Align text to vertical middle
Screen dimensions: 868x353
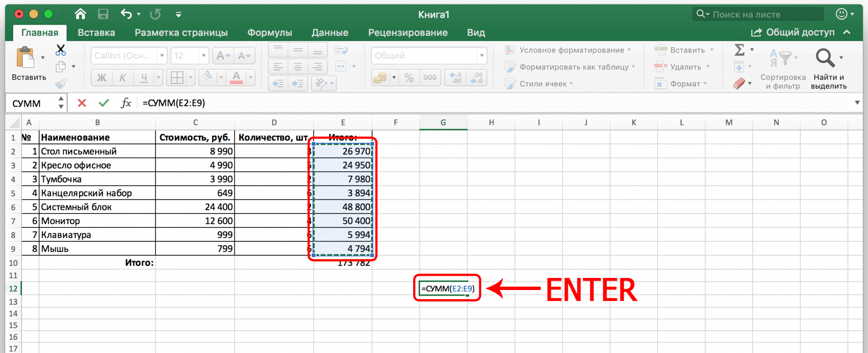tap(298, 50)
